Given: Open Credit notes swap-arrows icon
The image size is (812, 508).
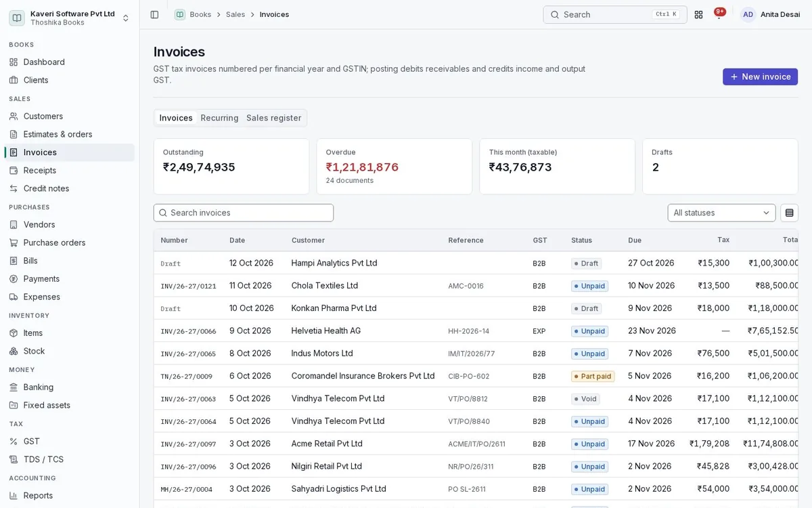Looking at the screenshot, I should 14,188.
